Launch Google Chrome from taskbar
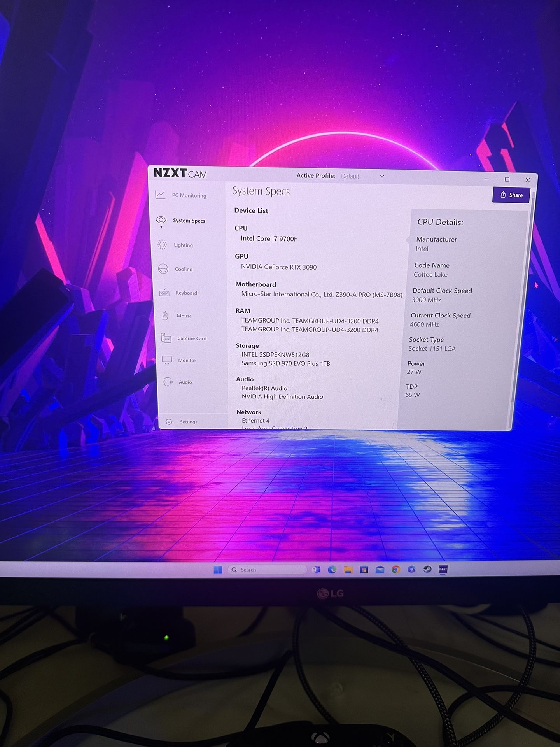This screenshot has width=560, height=747. [396, 570]
